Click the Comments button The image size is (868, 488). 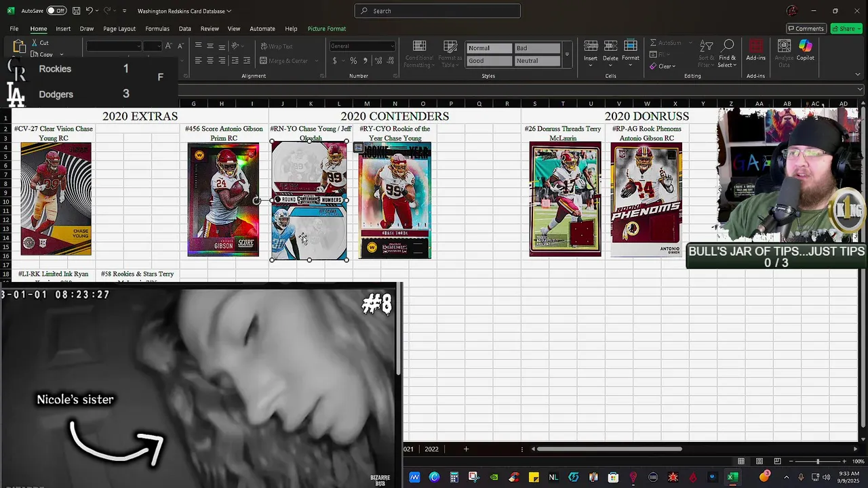click(806, 28)
